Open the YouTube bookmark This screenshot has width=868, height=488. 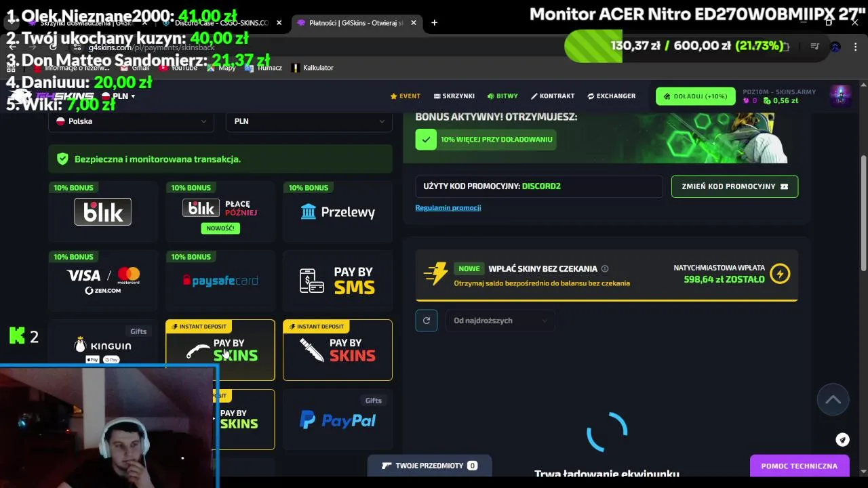click(x=179, y=68)
